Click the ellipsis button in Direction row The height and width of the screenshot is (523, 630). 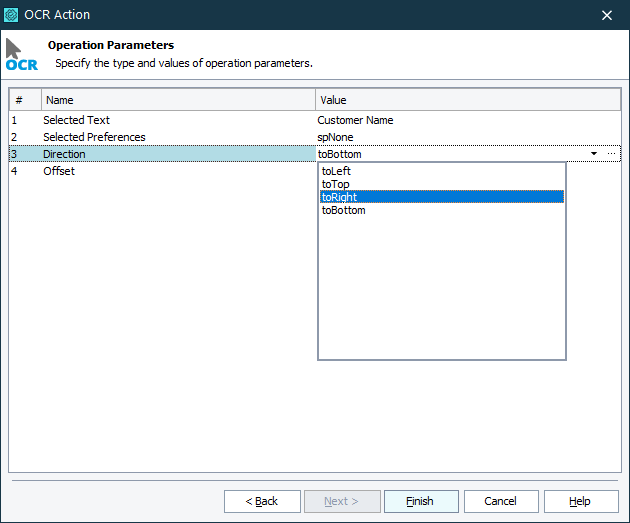(x=612, y=154)
